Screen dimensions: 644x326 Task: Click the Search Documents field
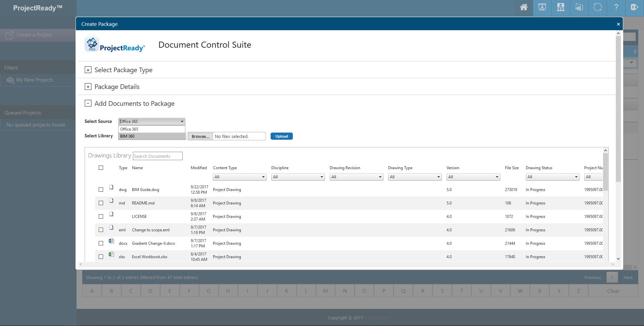click(x=158, y=156)
